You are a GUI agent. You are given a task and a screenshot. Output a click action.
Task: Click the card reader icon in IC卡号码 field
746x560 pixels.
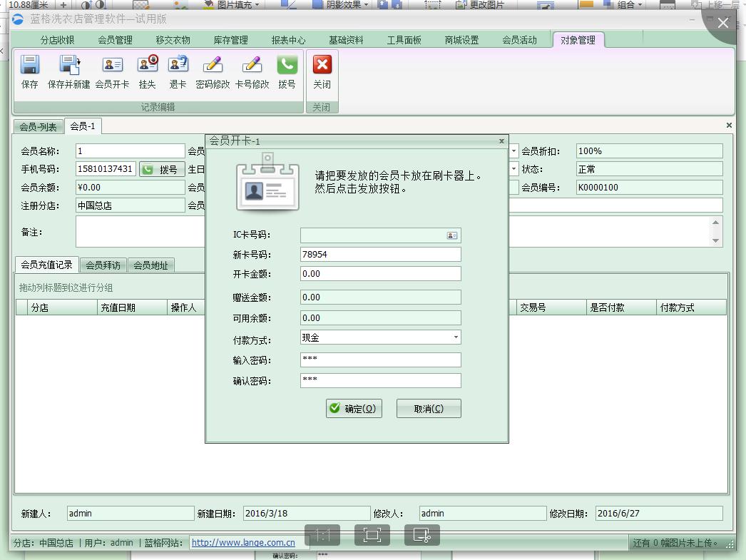pyautogui.click(x=452, y=235)
